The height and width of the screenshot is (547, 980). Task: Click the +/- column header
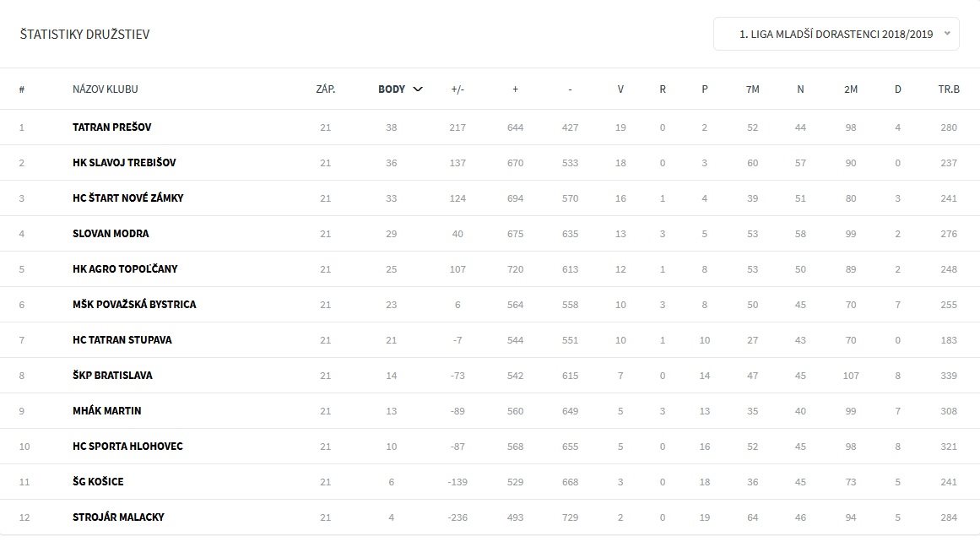click(x=458, y=89)
